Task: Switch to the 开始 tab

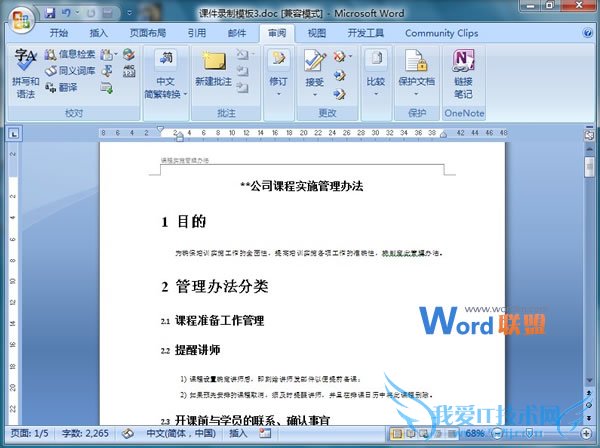Action: 59,33
